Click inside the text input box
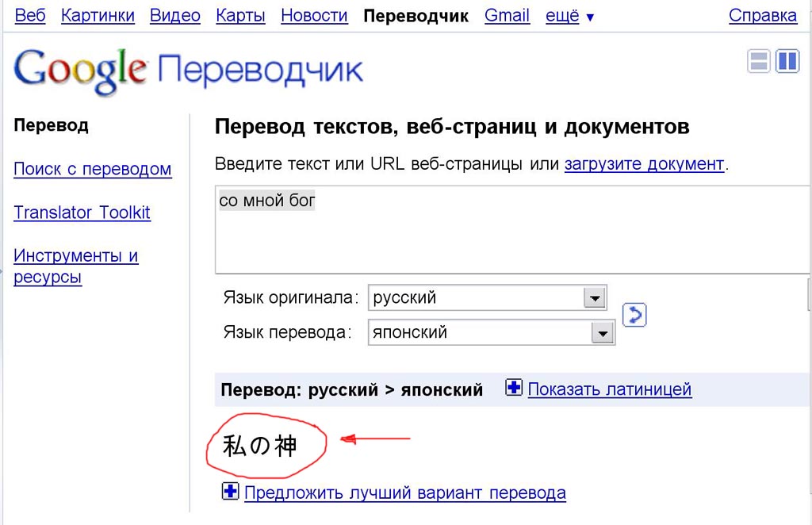Image resolution: width=812 pixels, height=525 pixels. pyautogui.click(x=507, y=238)
